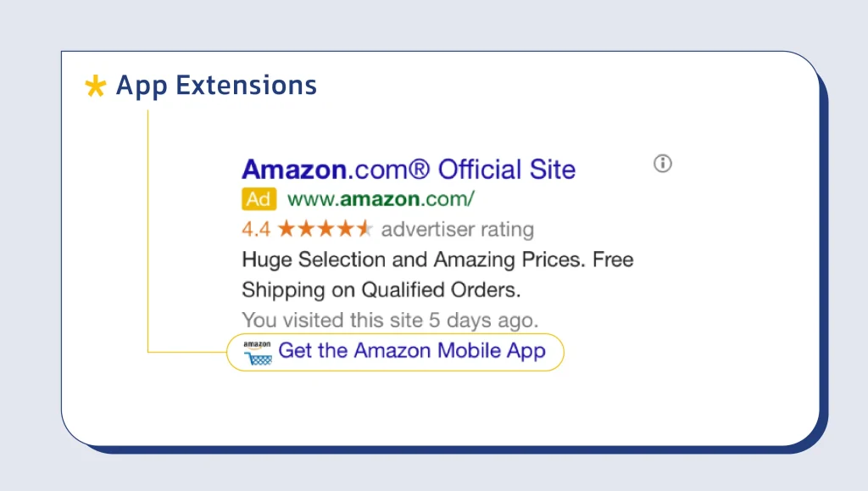Click the first orange star in rating

287,228
